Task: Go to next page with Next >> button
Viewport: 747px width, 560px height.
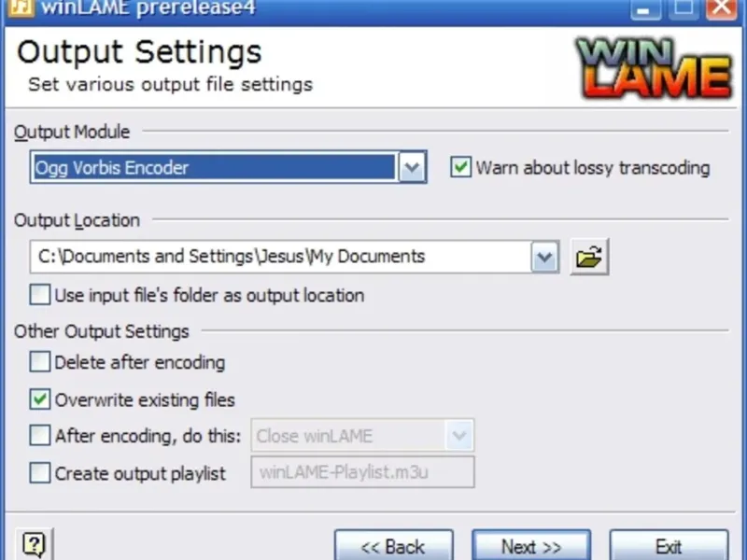Action: (x=531, y=546)
